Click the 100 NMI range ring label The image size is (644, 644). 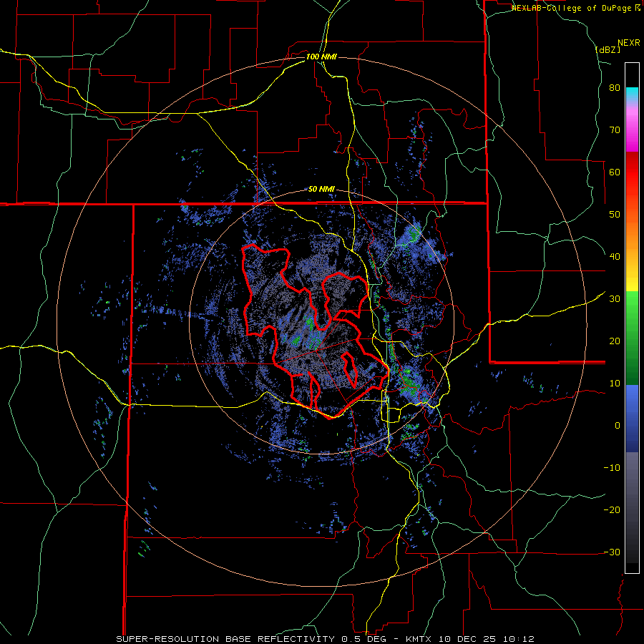[321, 57]
